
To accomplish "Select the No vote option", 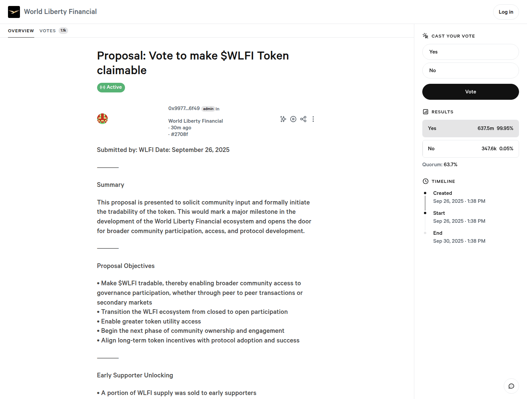I will click(470, 70).
